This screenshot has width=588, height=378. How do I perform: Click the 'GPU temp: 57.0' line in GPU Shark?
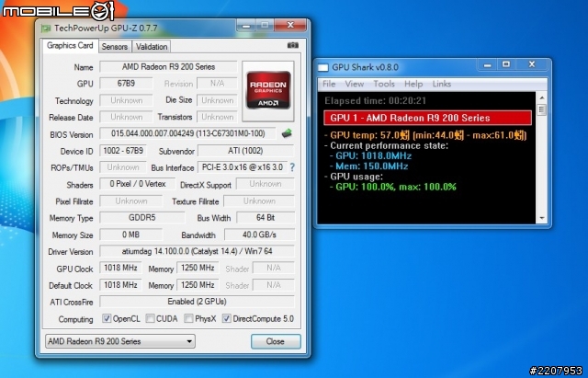coord(425,135)
